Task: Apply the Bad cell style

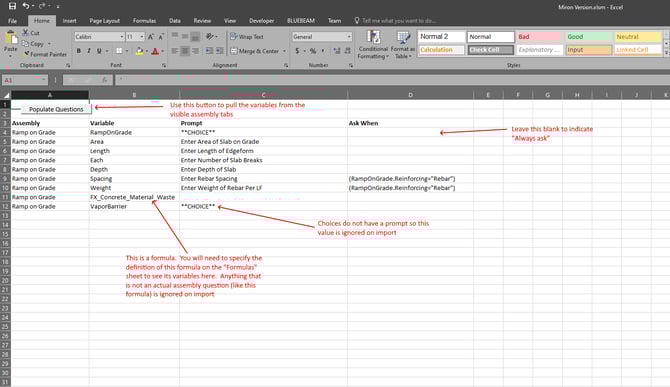Action: tap(539, 37)
